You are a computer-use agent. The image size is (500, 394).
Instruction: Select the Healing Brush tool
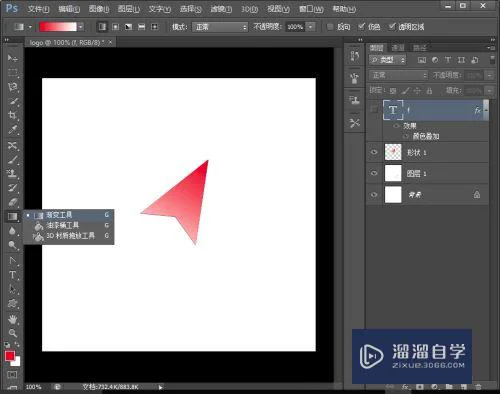(12, 146)
